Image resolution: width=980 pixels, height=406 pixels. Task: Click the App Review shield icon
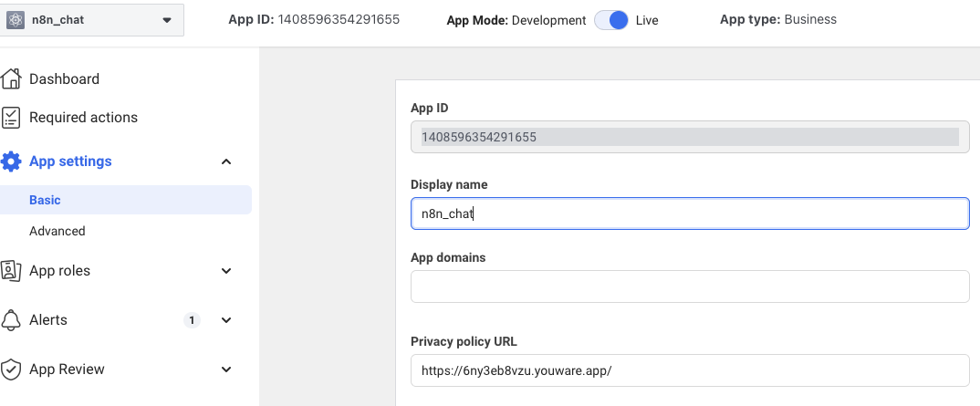point(11,370)
